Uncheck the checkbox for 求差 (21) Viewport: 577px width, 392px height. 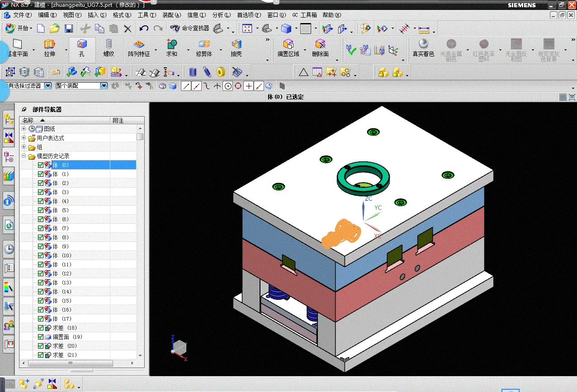(x=41, y=355)
